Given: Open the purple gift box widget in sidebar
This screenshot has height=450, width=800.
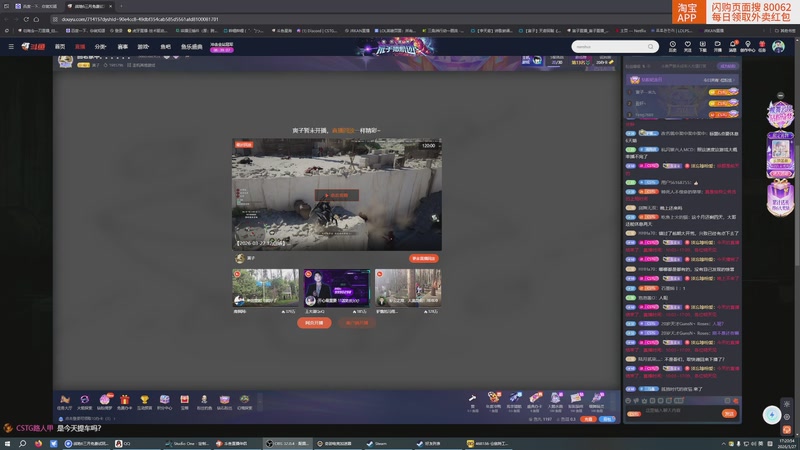Looking at the screenshot, I should tap(780, 199).
